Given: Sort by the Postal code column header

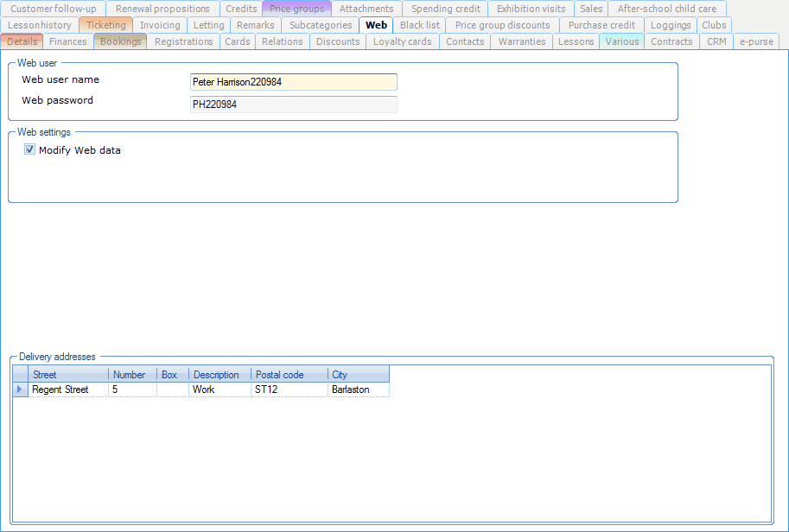Looking at the screenshot, I should [x=289, y=375].
